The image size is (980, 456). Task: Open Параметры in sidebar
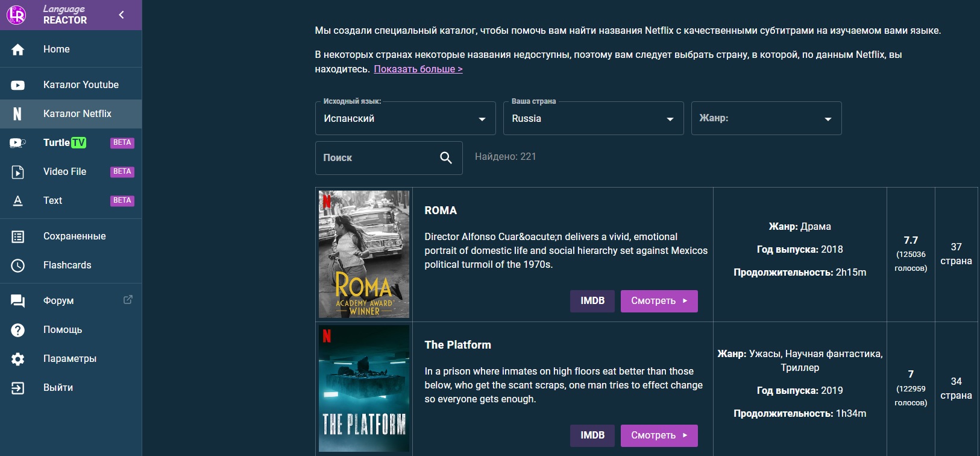(x=71, y=359)
